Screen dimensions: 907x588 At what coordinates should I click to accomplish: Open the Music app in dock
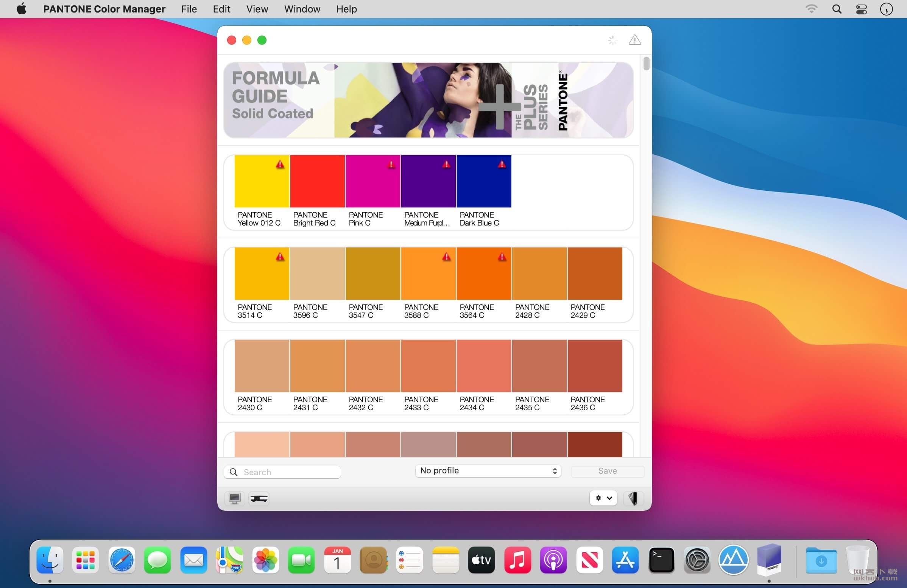[x=517, y=560]
